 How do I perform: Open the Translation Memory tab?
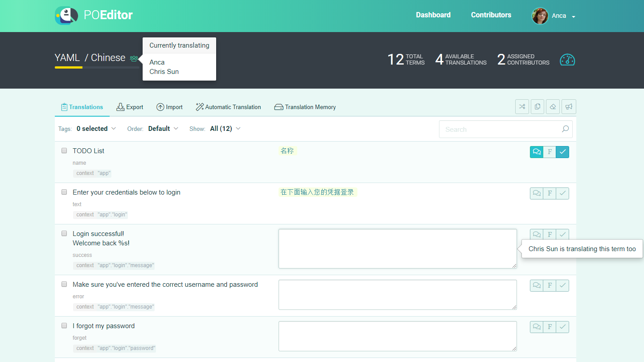point(305,107)
